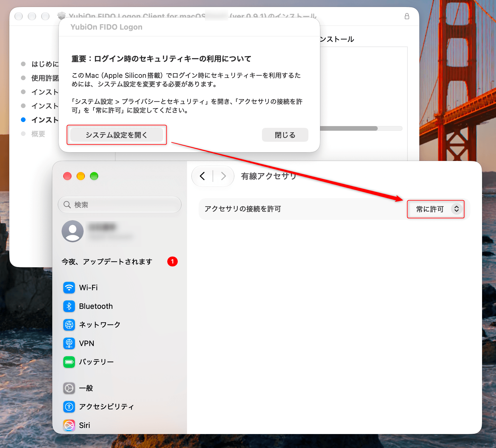The height and width of the screenshot is (448, 496).
Task: Click 重要：ログイン時のセキュリティキー heading
Action: tap(161, 59)
